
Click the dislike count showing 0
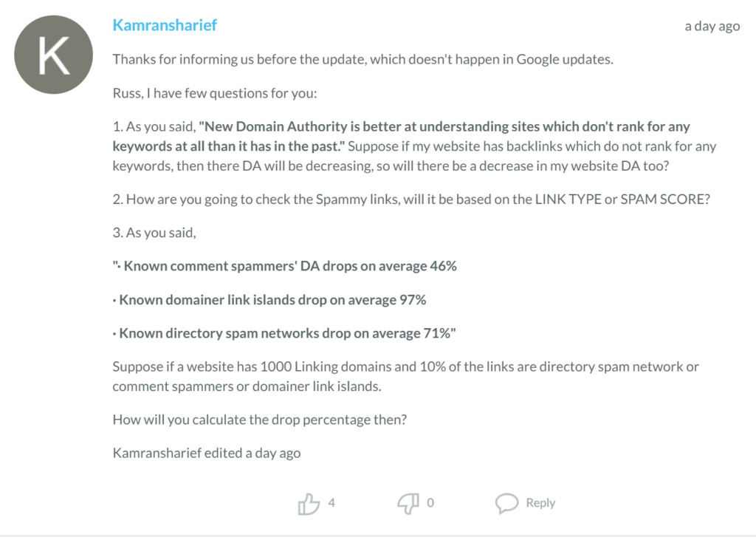tap(430, 503)
